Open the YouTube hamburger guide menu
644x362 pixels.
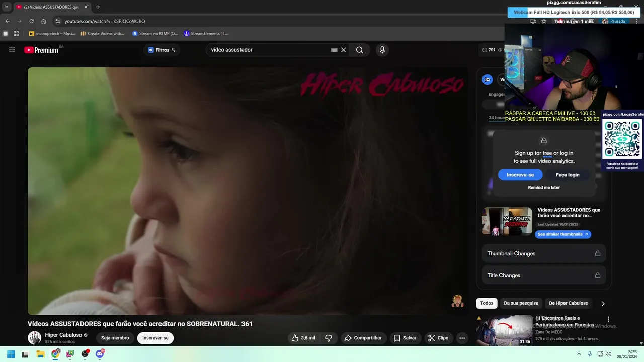(12, 50)
